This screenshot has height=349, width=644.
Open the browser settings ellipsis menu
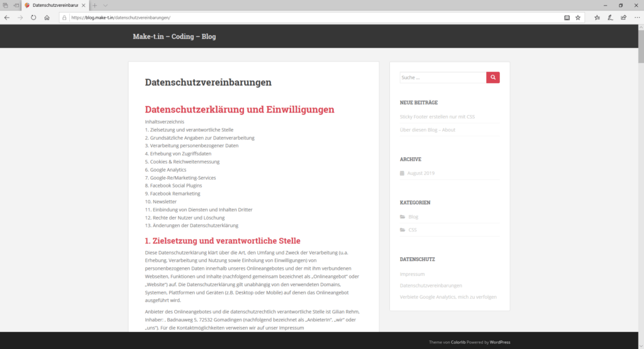point(637,18)
